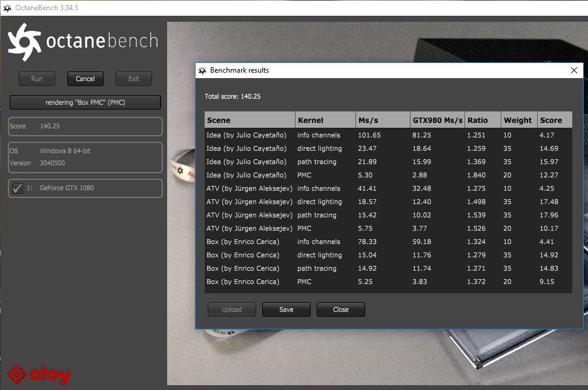The image size is (588, 390).
Task: Select the ATV info channels row
Action: (389, 188)
